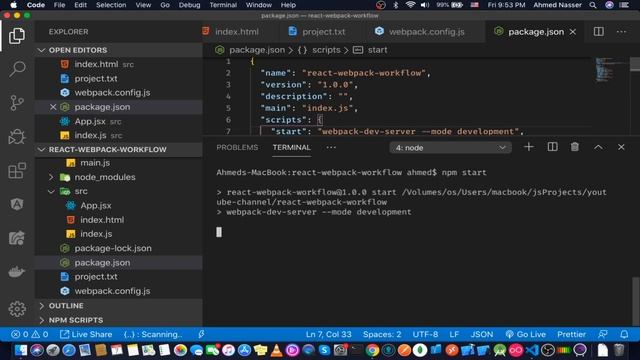Open volume control in menu bar
640x360 pixels.
pyautogui.click(x=425, y=5)
